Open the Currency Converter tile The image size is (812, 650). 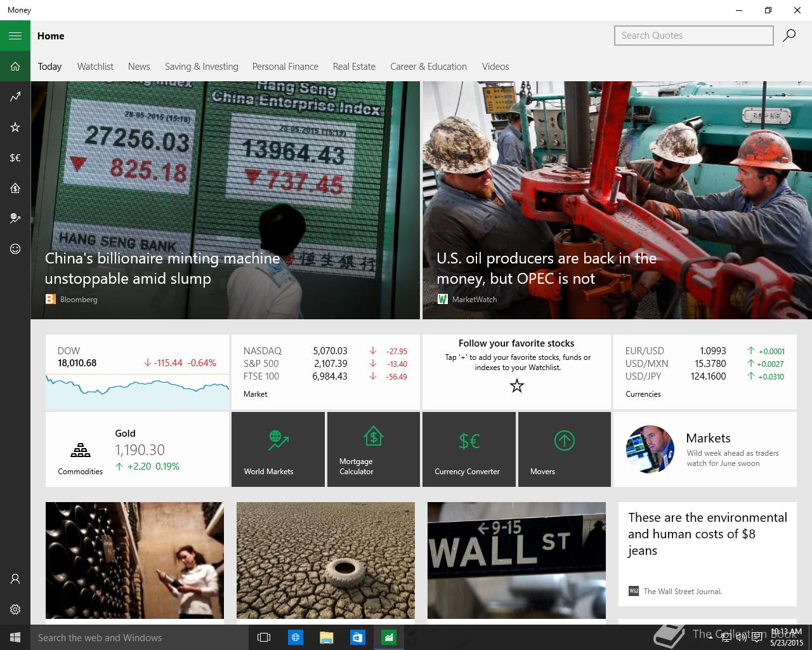point(469,449)
